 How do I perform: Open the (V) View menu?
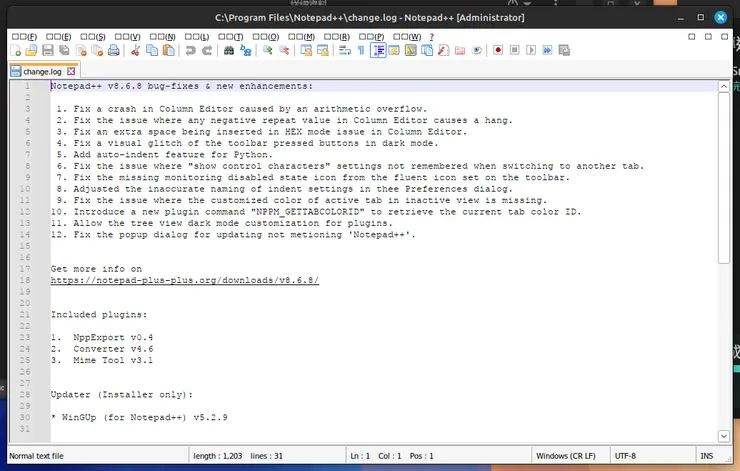tap(127, 37)
